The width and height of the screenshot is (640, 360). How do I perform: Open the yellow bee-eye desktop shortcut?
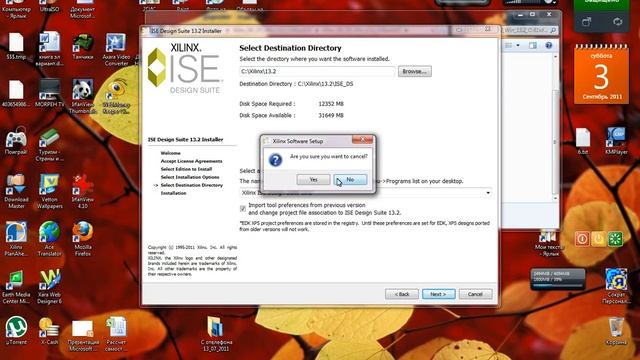pos(116,96)
